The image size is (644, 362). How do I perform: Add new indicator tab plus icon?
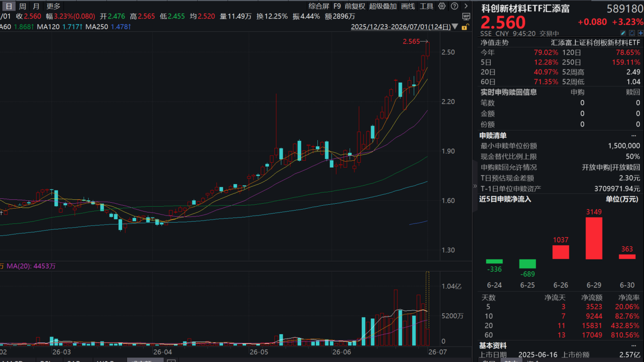coord(171,360)
